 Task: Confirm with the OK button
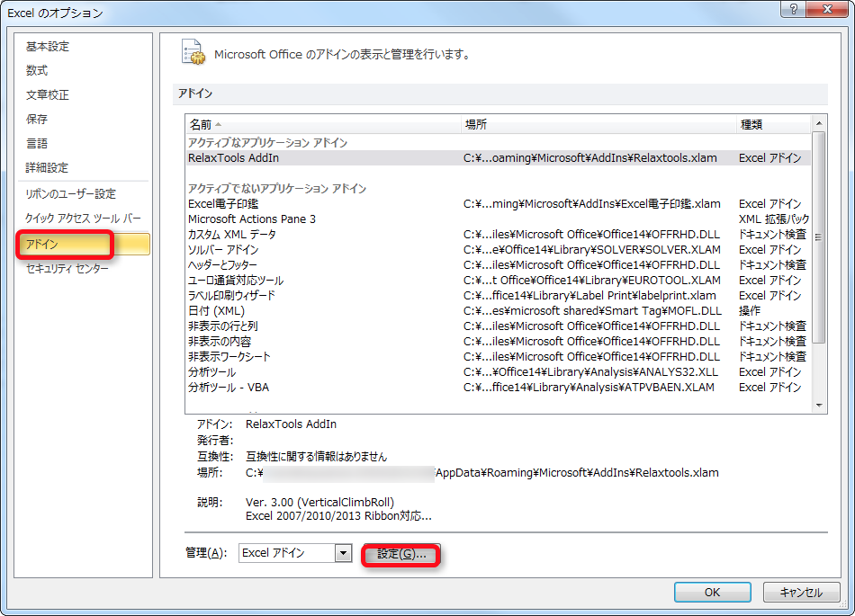click(712, 592)
